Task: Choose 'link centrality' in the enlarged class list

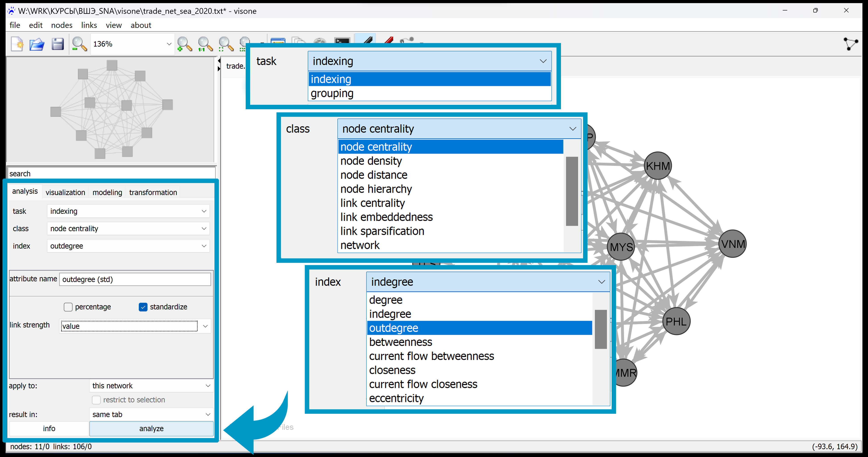Action: 451,203
